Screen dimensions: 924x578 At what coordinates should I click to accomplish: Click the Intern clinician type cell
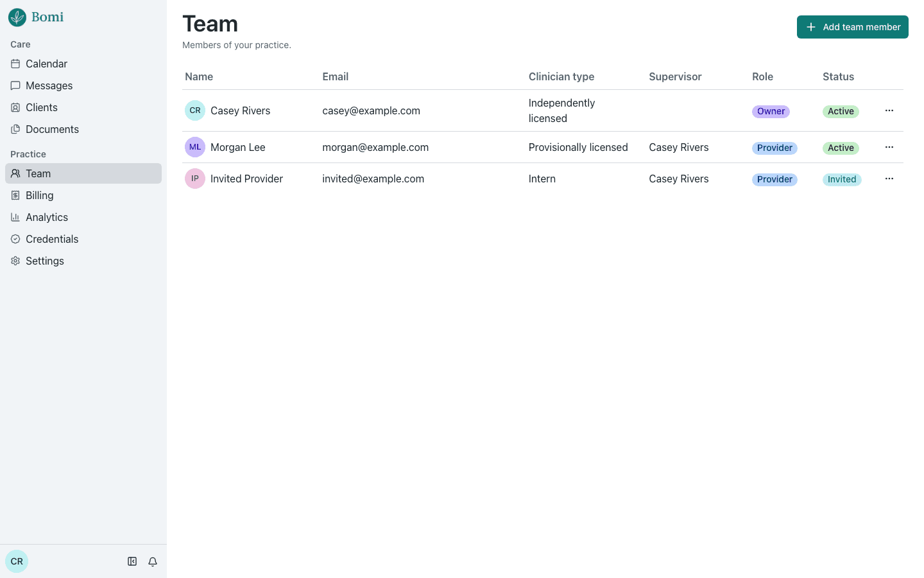[x=542, y=179]
